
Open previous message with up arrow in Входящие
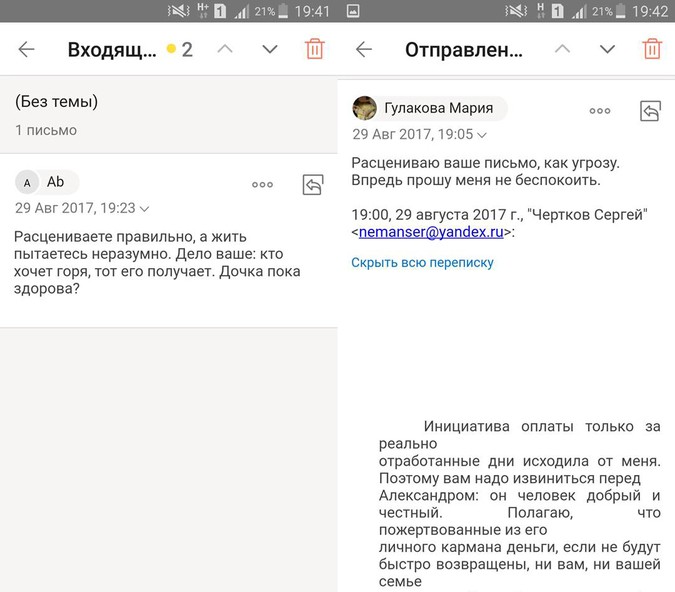(x=225, y=49)
